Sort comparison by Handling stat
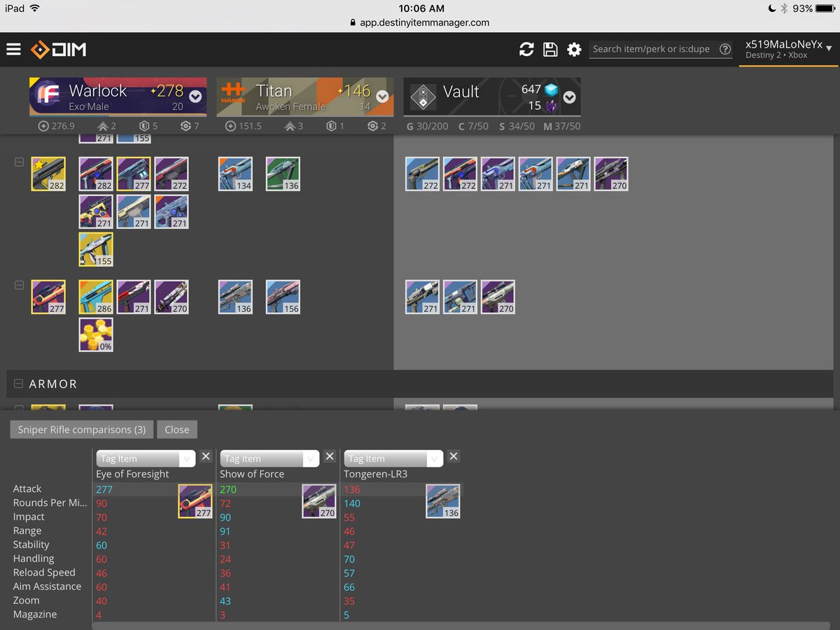Image resolution: width=840 pixels, height=630 pixels. [x=34, y=559]
